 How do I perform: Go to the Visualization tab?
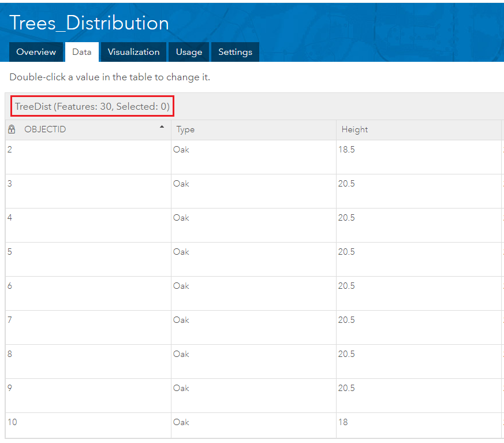[x=133, y=52]
